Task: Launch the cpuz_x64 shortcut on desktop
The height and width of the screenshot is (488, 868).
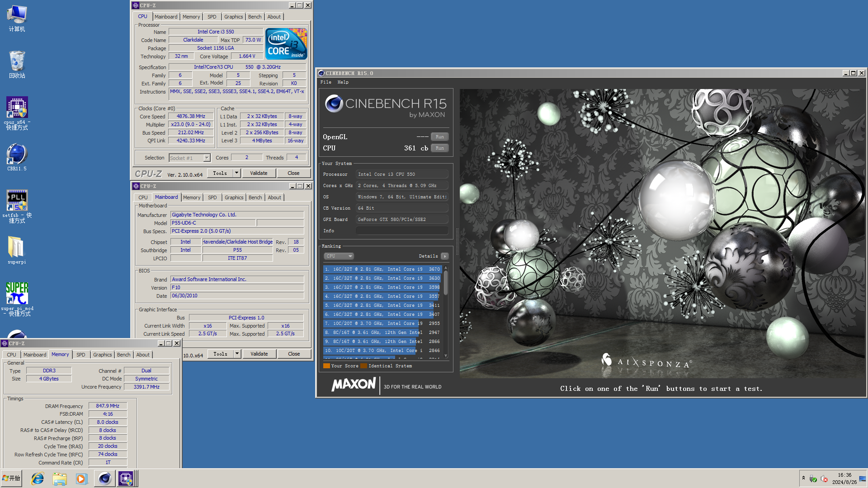Action: click(17, 113)
